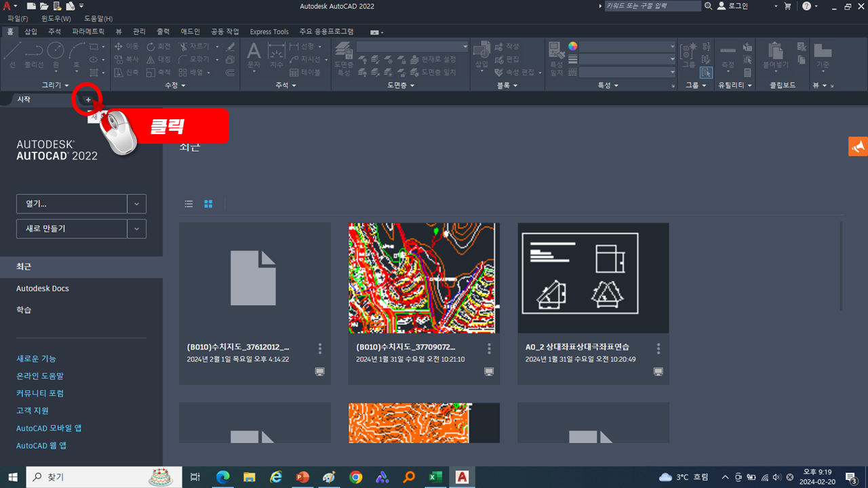Open the AutoCAD application menu logo
Viewport: 868px width, 488px height.
7,6
